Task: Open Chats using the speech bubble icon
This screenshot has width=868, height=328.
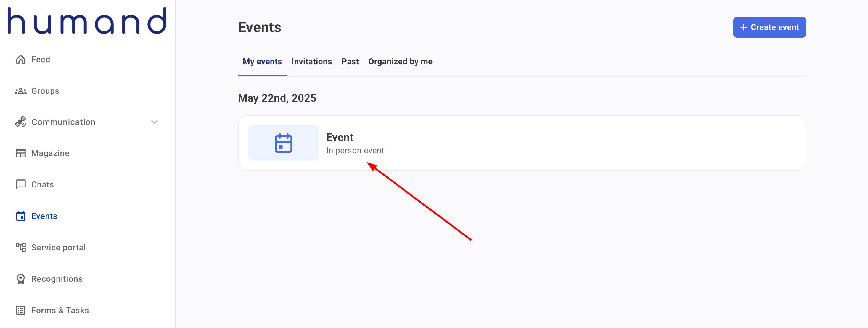Action: pyautogui.click(x=20, y=184)
